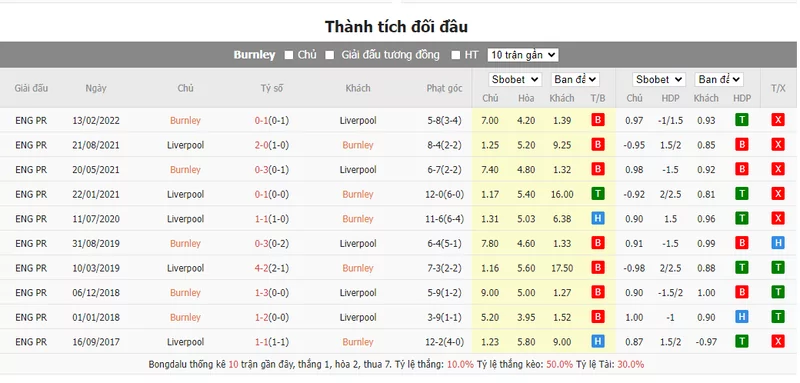Click the Tỷ số column header
Screen dimensions: 800x383
pos(271,88)
